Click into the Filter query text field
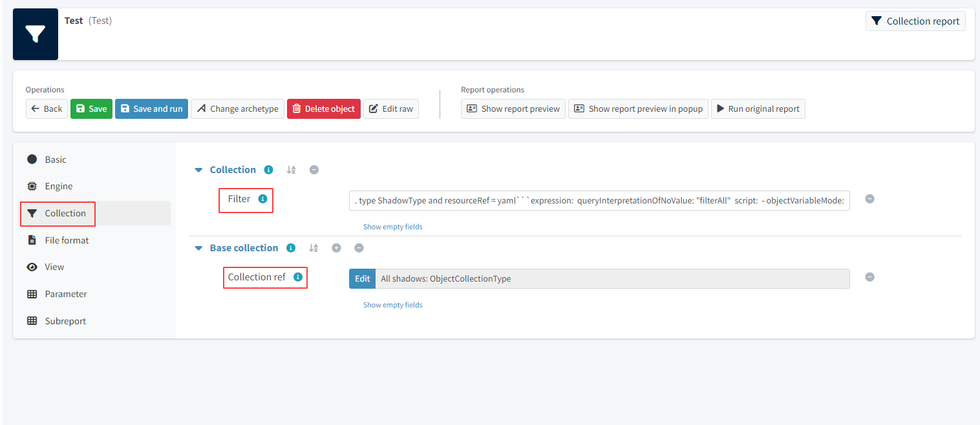This screenshot has height=425, width=980. (x=599, y=200)
